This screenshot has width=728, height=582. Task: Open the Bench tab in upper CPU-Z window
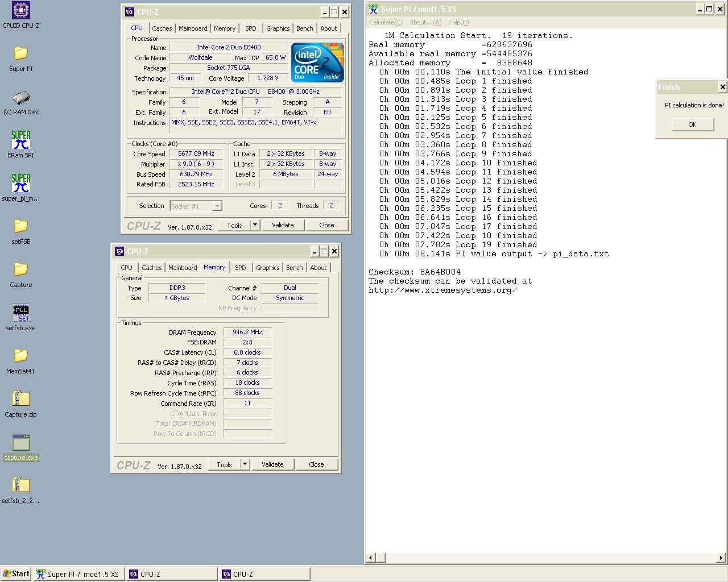tap(305, 28)
